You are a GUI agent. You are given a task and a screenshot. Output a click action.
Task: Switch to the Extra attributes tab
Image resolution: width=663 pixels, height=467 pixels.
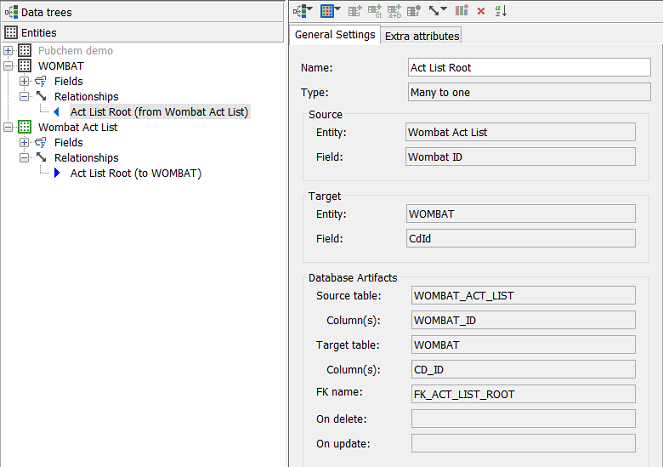click(x=422, y=36)
